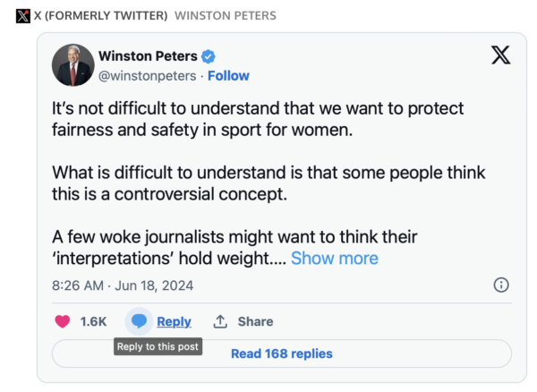
Task: Click the Reply text link
Action: [174, 321]
